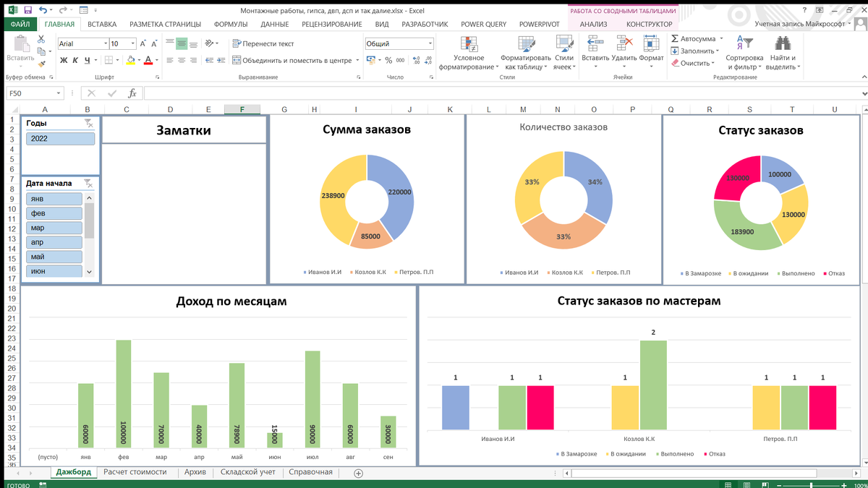Switch to the Расчет стоимости sheet
The height and width of the screenshot is (488, 868).
[135, 472]
